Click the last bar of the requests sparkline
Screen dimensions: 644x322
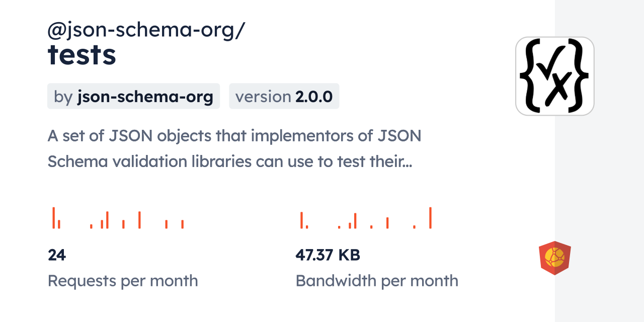(182, 224)
